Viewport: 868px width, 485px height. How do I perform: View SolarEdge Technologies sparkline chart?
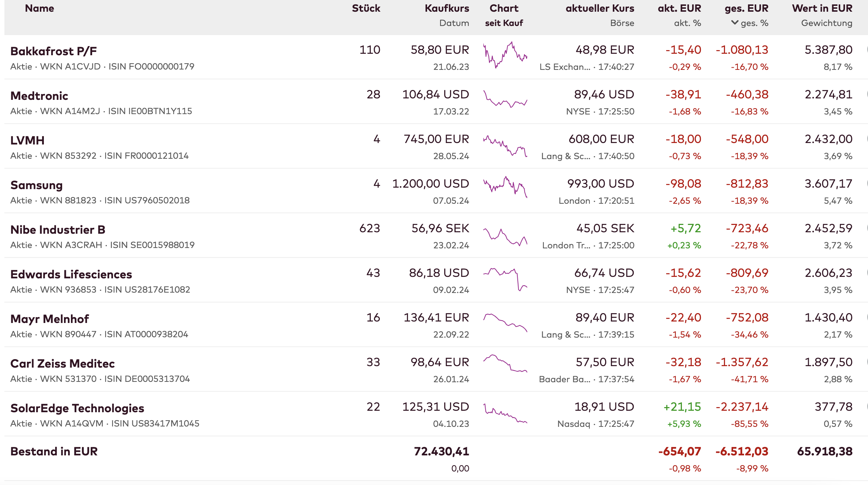point(505,413)
